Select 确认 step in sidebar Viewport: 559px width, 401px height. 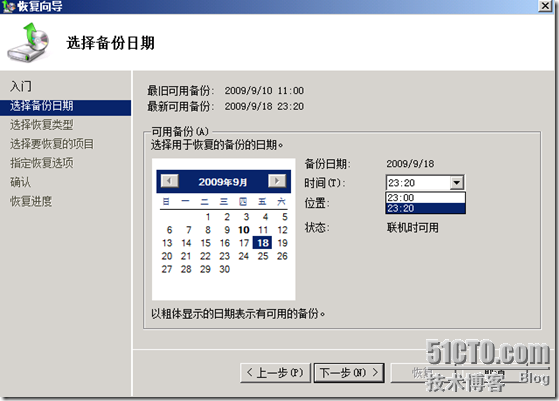coord(20,182)
